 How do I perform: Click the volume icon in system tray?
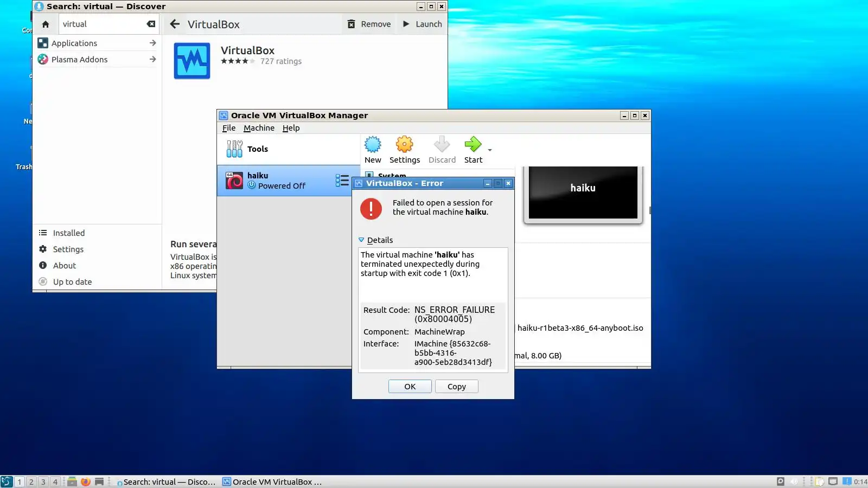[794, 481]
